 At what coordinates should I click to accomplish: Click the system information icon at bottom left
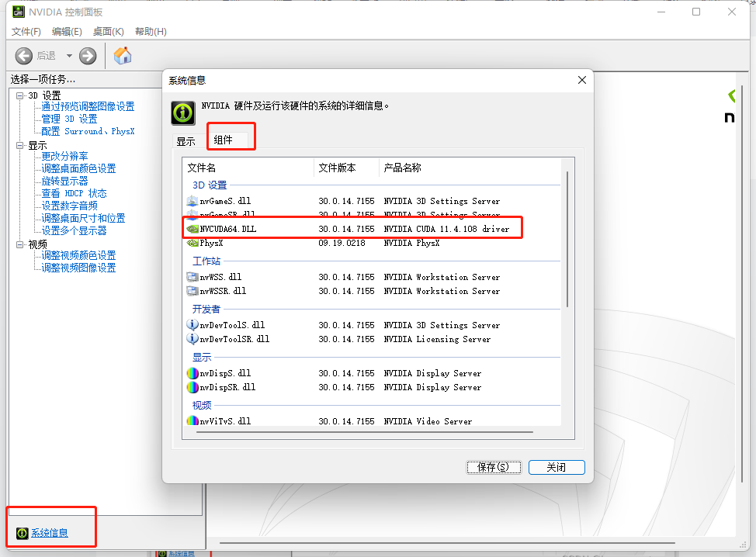pyautogui.click(x=23, y=533)
